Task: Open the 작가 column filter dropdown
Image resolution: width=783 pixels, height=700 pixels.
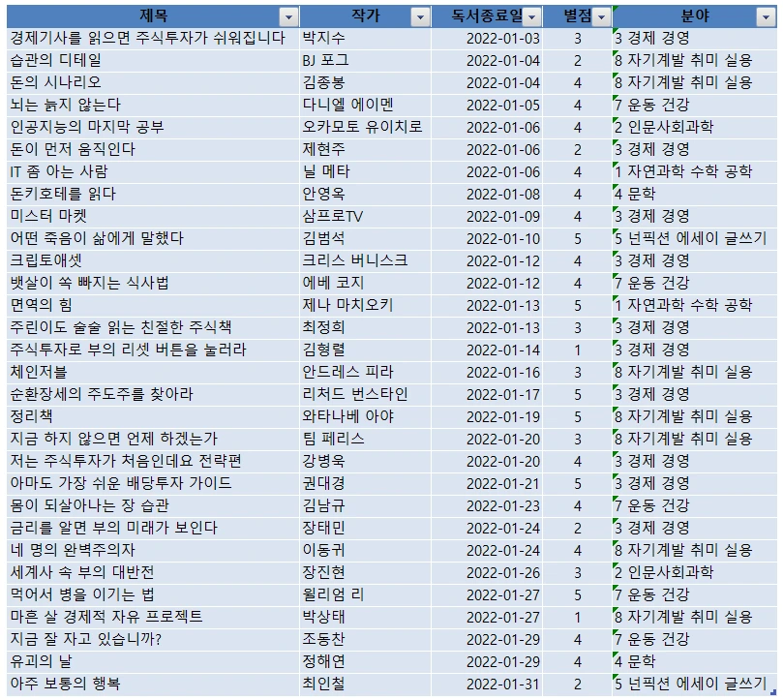Action: tap(418, 14)
